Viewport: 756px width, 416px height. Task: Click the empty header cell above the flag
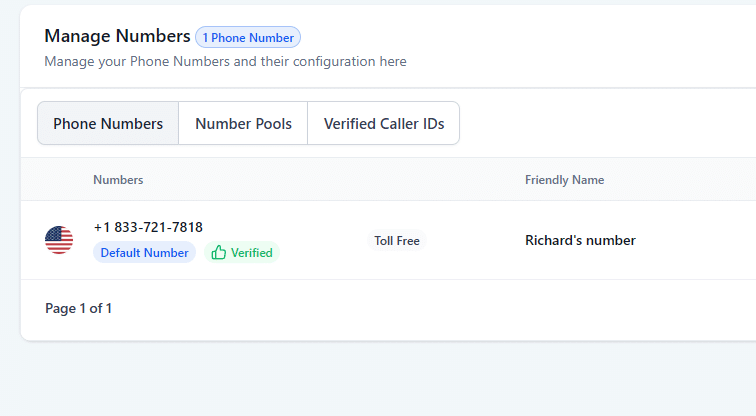pos(59,180)
